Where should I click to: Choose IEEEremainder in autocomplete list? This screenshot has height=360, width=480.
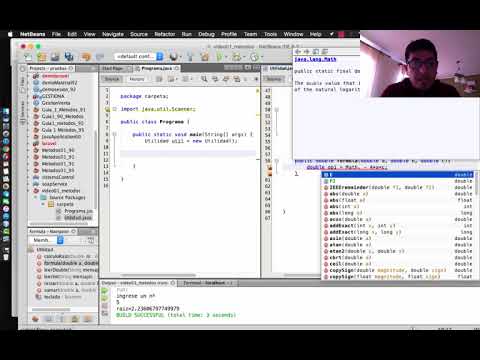pyautogui.click(x=398, y=187)
